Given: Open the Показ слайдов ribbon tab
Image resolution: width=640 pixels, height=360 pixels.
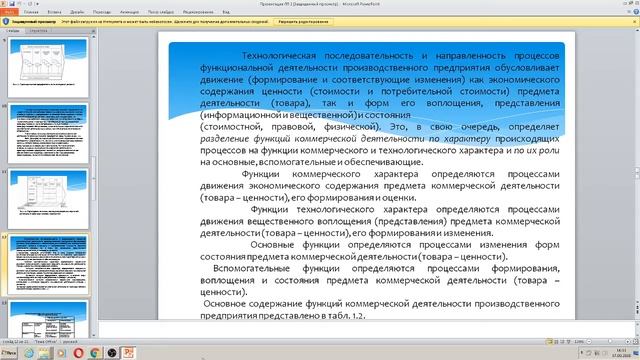Looking at the screenshot, I should point(160,12).
